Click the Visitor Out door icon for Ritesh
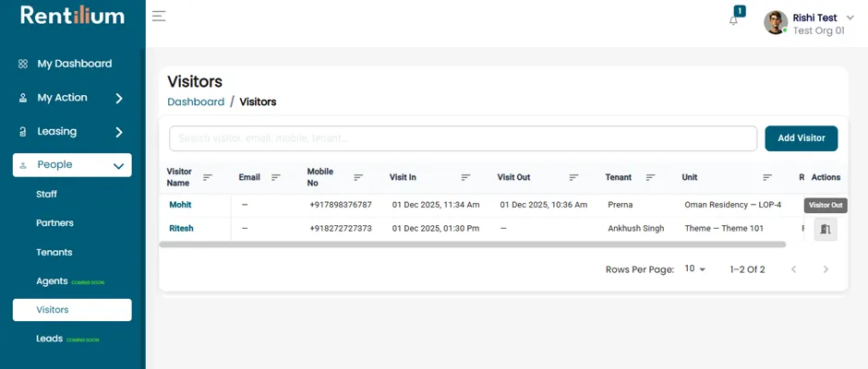The width and height of the screenshot is (868, 369). [x=826, y=229]
